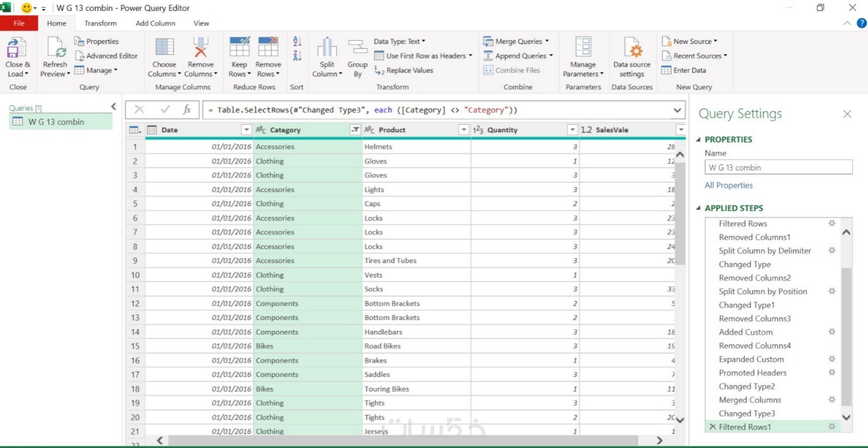The image size is (868, 448).
Task: Click the smiley feedback icon
Action: [x=26, y=8]
